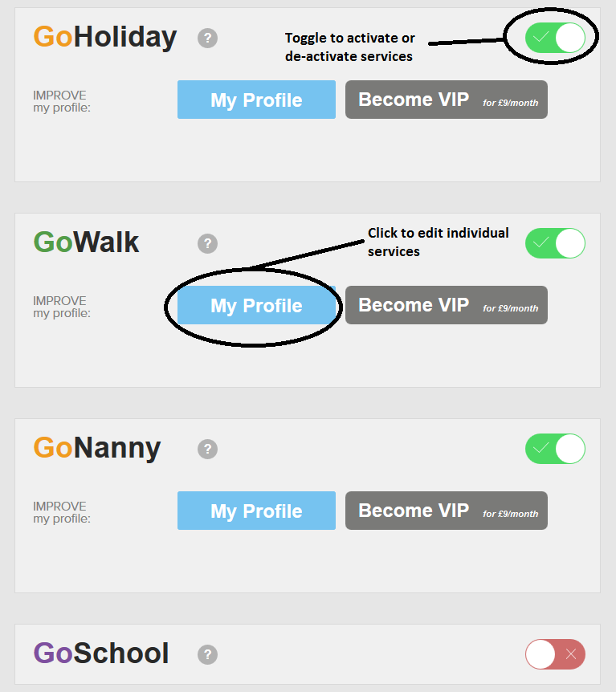616x692 pixels.
Task: Deactivate the GoWalk service toggle
Action: click(x=555, y=243)
